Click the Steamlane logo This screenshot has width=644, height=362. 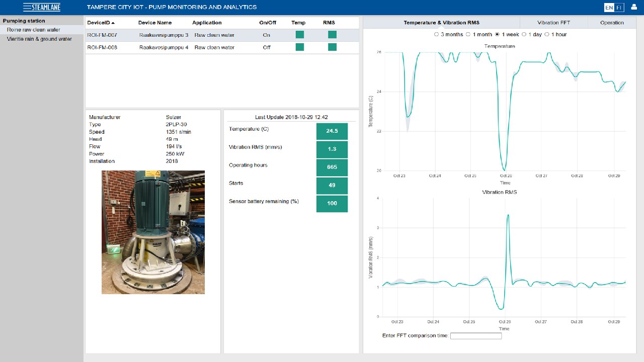pyautogui.click(x=42, y=7)
